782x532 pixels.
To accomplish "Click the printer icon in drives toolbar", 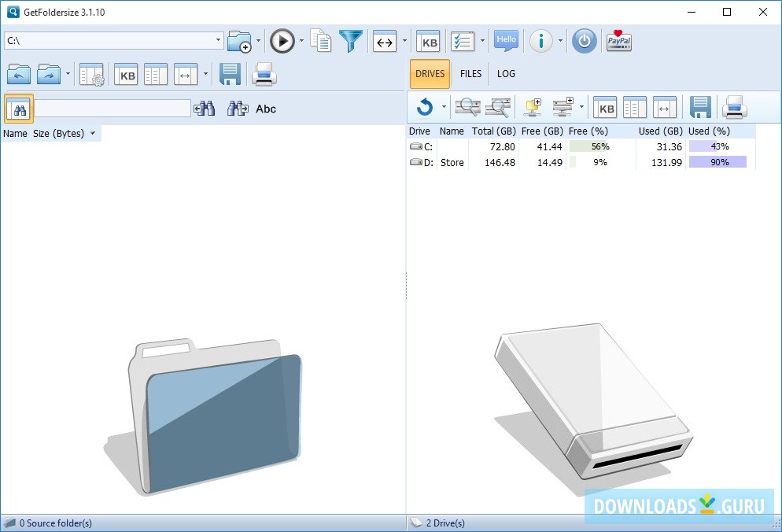I will coord(735,107).
